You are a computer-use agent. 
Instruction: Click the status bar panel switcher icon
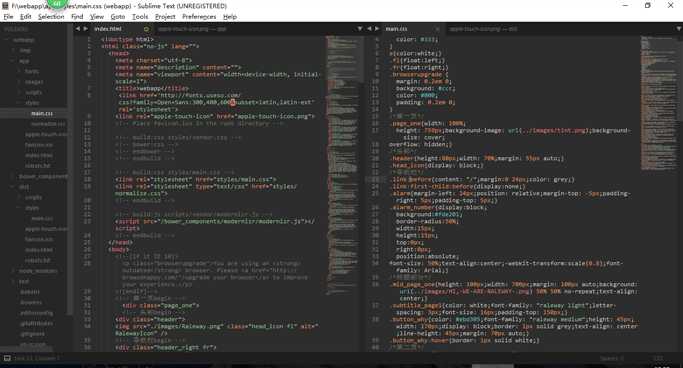(7, 358)
